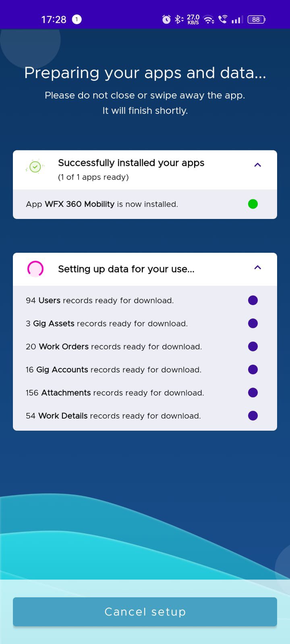Tap the WFX 360 Mobility installed message
The width and height of the screenshot is (290, 644).
[102, 204]
